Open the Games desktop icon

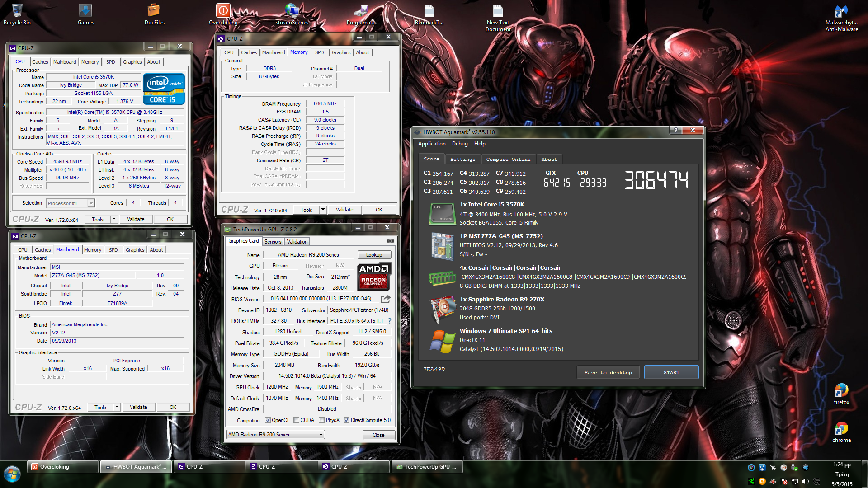[85, 14]
